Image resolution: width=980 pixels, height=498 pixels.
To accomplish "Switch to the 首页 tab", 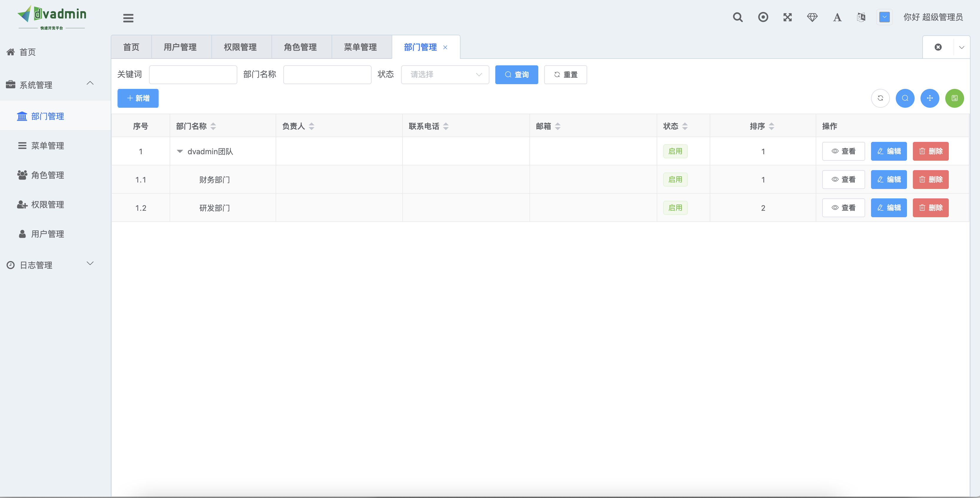I will [131, 47].
